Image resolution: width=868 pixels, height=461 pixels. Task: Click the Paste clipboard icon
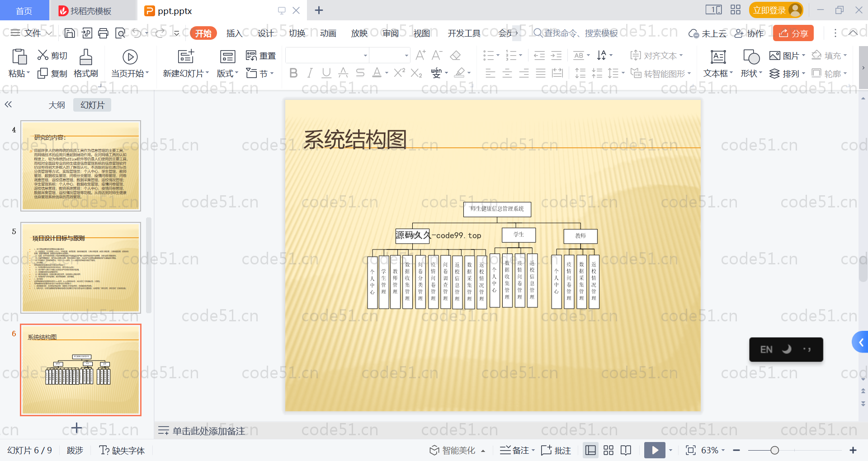pyautogui.click(x=19, y=57)
